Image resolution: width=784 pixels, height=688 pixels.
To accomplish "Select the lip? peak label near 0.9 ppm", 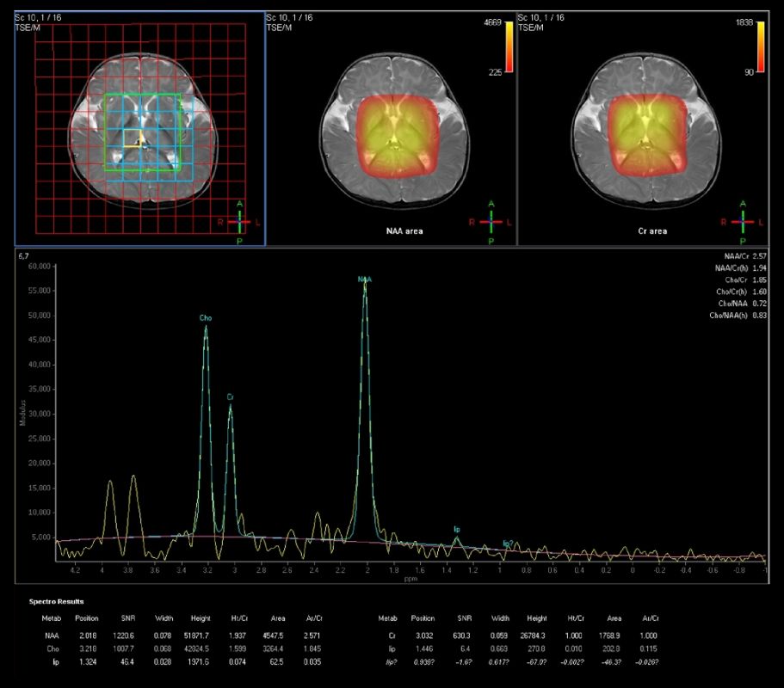I will click(x=508, y=544).
